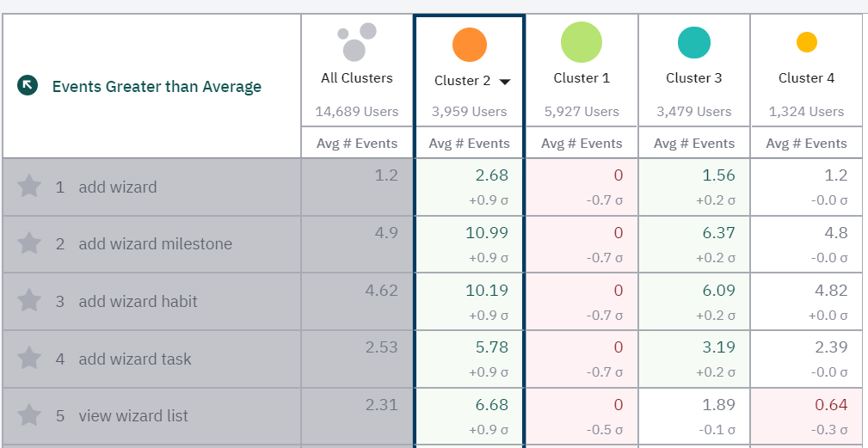This screenshot has height=448, width=868.
Task: Open Events Greater than Average link
Action: 157,86
